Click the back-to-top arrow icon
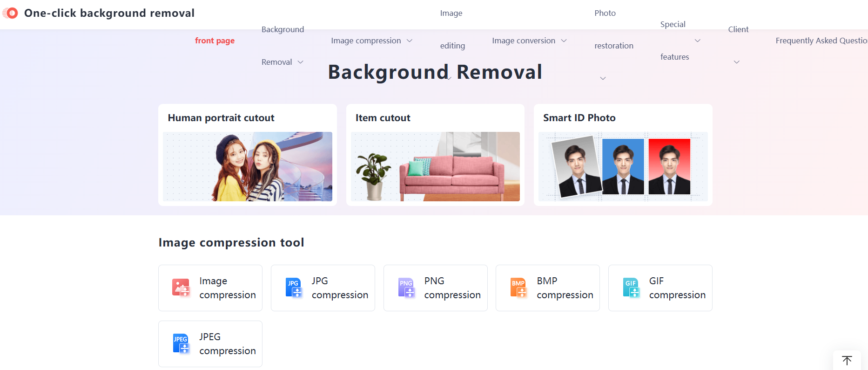868x370 pixels. [x=847, y=360]
